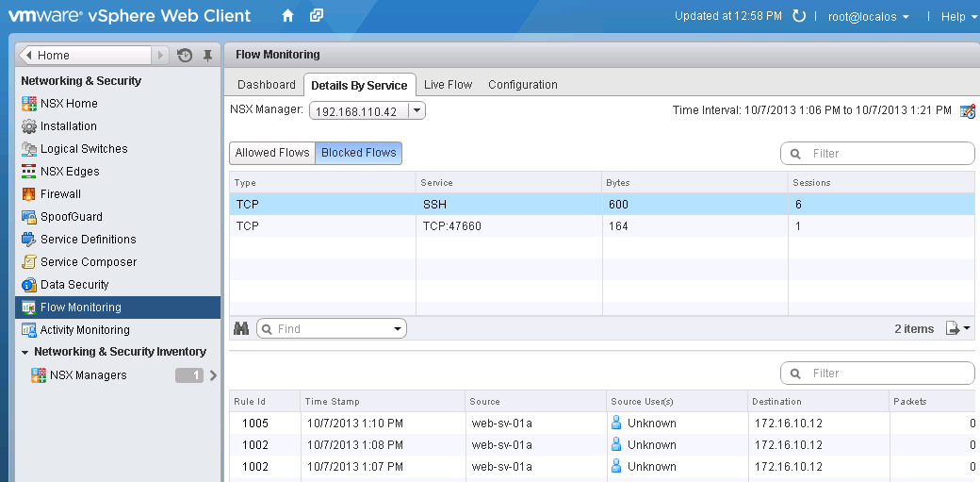Select rule 1005 flow row
Screen dimensions: 980x482
tap(602, 424)
